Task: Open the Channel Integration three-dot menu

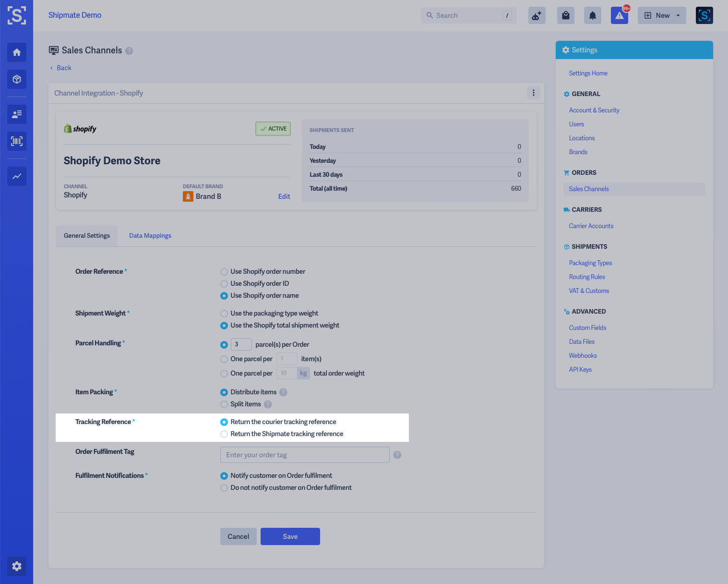Action: [x=533, y=93]
